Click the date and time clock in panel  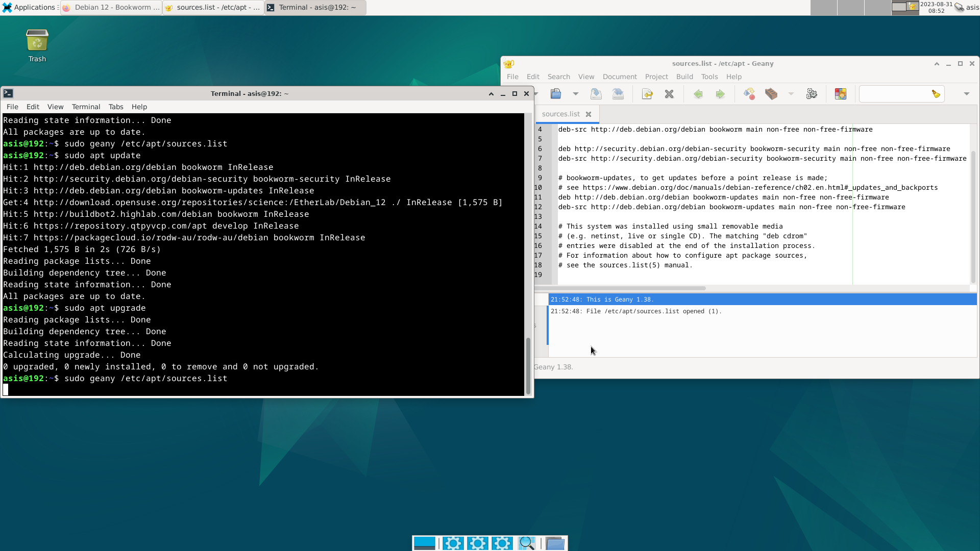(936, 8)
